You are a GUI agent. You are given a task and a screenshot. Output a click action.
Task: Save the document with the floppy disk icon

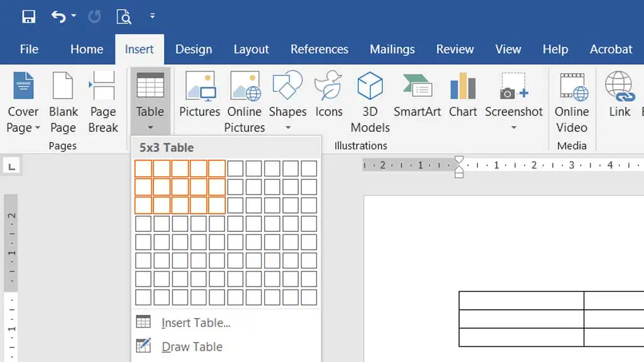[x=28, y=17]
